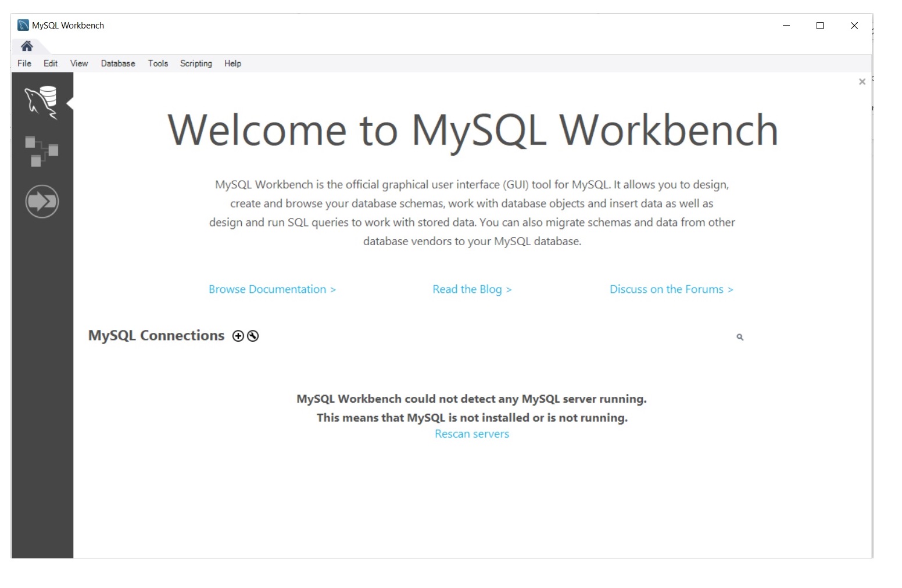Open the Discuss on the Forums link
This screenshot has width=902, height=588.
pyautogui.click(x=671, y=289)
